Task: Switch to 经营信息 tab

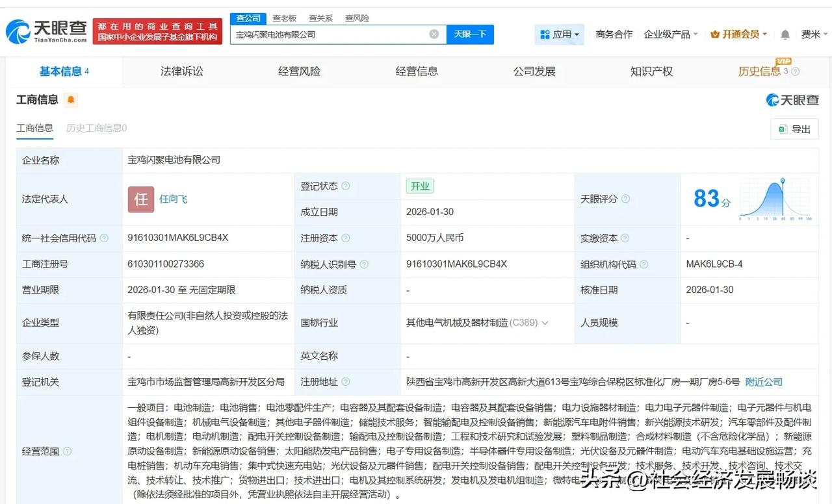Action: tap(417, 71)
